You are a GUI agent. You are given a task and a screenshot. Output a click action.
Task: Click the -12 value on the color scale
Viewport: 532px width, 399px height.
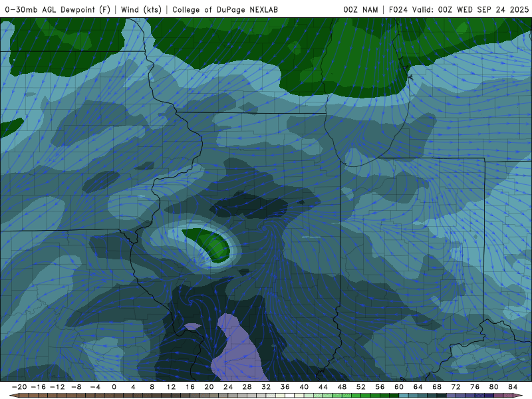[x=57, y=387]
